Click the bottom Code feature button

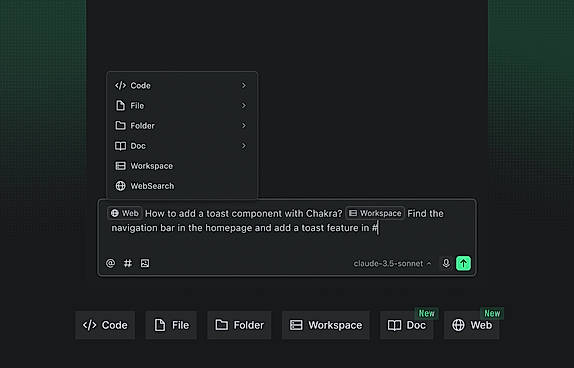[105, 325]
